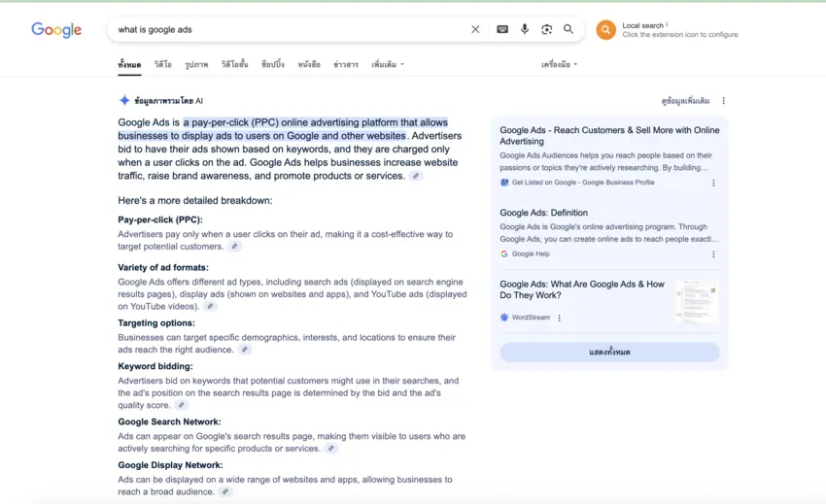Screen dimensions: 826x504
Task: Open options for Google Help result
Action: click(713, 254)
